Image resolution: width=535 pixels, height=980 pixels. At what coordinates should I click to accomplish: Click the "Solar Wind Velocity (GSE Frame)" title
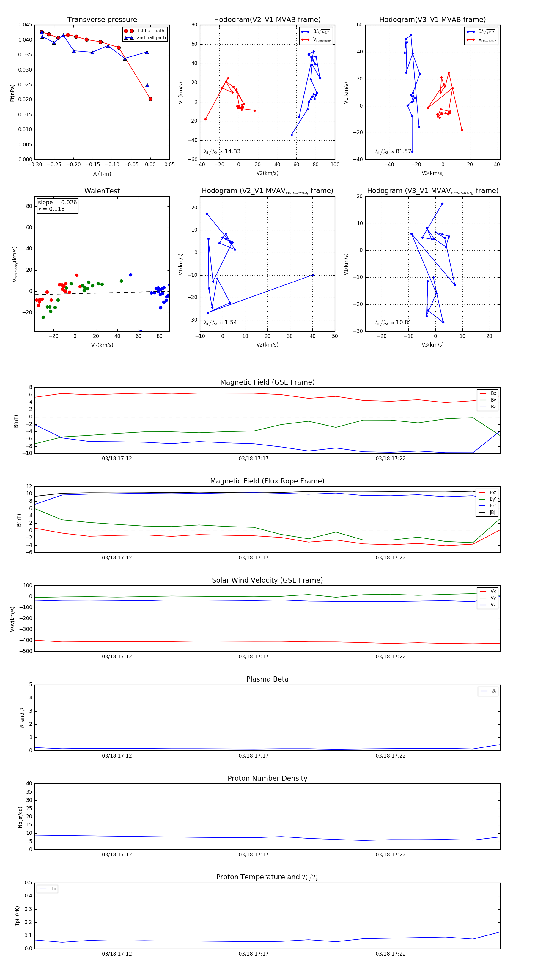(267, 580)
